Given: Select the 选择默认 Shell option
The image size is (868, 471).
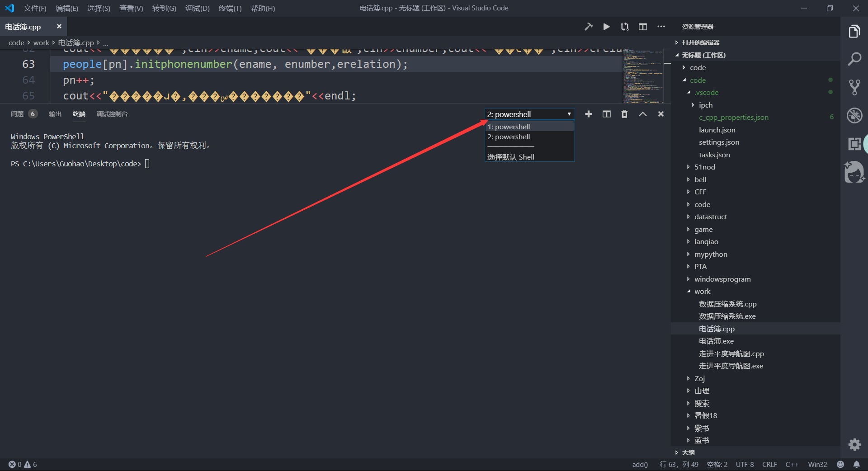Looking at the screenshot, I should tap(529, 157).
